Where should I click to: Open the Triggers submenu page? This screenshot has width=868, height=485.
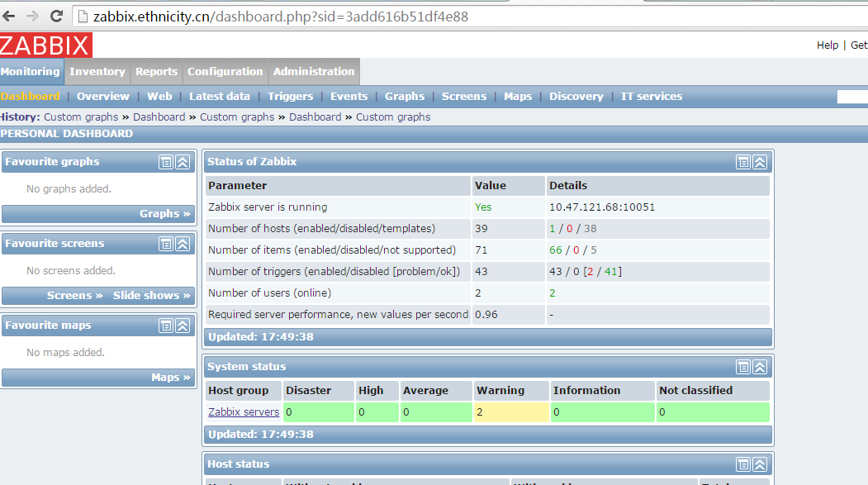point(290,97)
